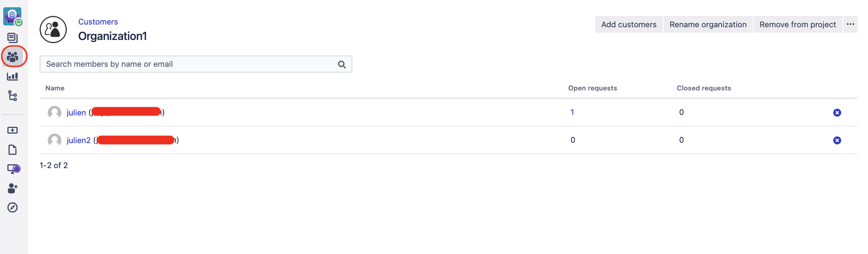Click the Raise a request icon
Image resolution: width=868 pixels, height=254 pixels.
[x=13, y=130]
